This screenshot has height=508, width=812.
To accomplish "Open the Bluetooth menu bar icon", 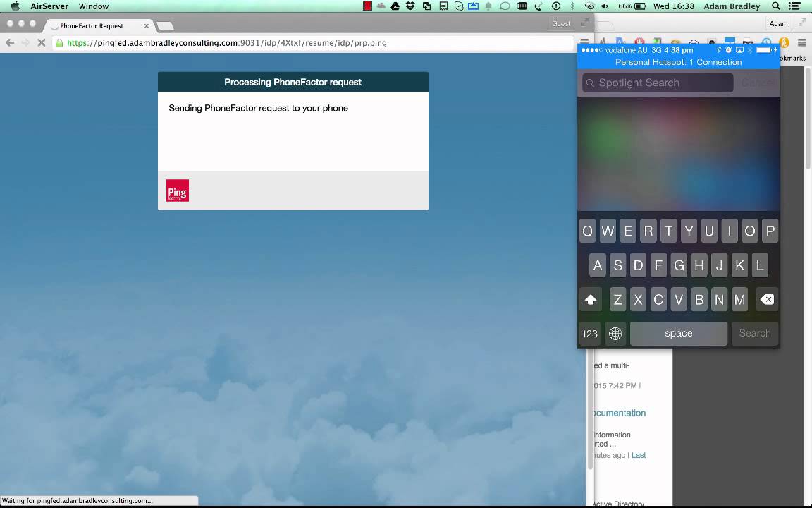I will (572, 6).
